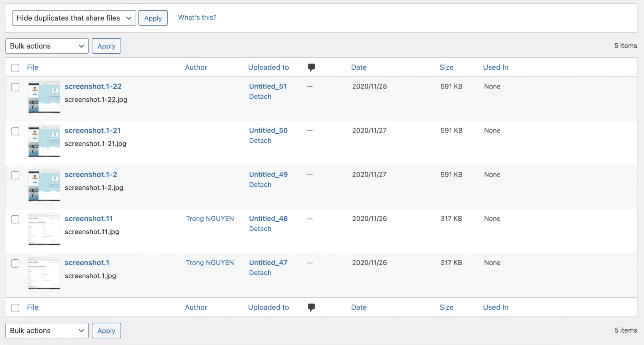Screen dimensions: 644x345
Task: Sort by Date column in top header
Action: [x=359, y=67]
